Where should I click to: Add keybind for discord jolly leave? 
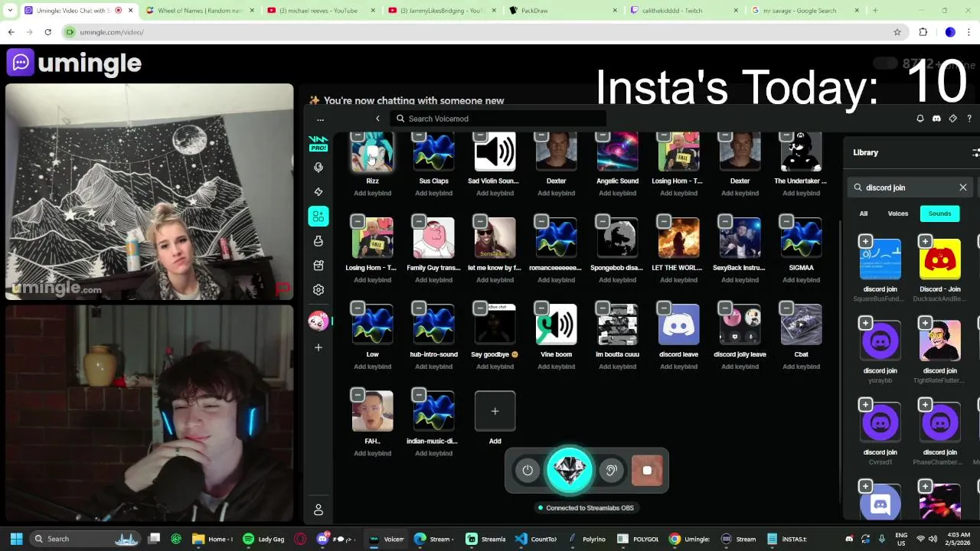pos(740,367)
